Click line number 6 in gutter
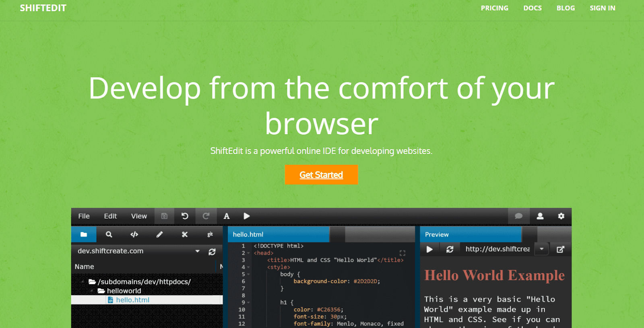 click(243, 281)
